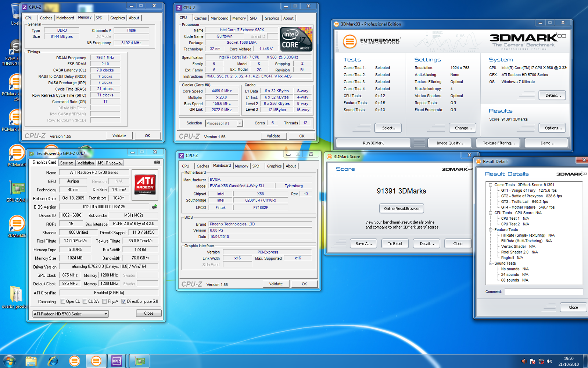Click Change... under Settings
The height and width of the screenshot is (368, 588).
[463, 128]
